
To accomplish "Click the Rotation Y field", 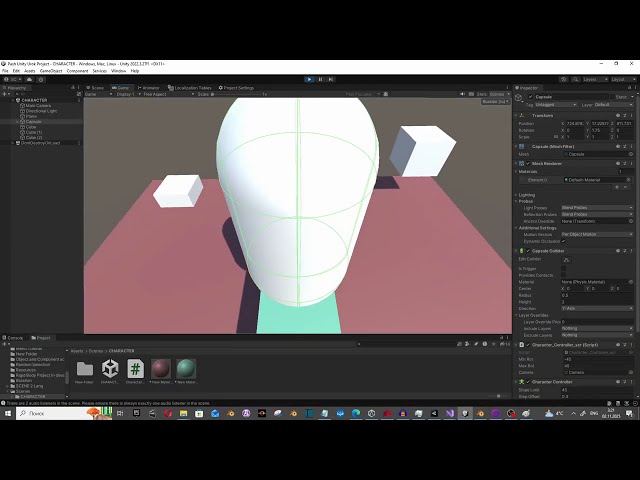I will (x=600, y=130).
